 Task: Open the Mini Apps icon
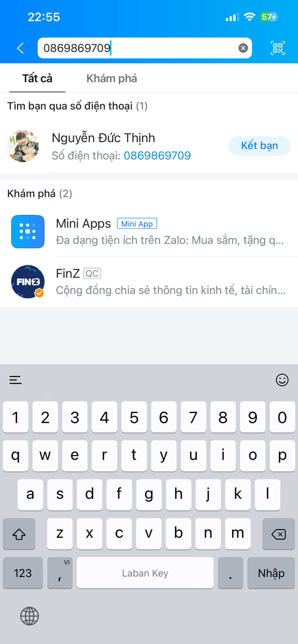28,232
